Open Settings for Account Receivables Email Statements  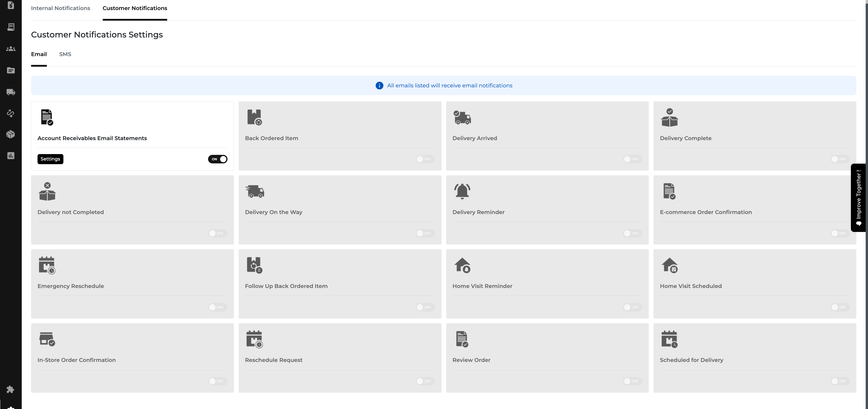pos(50,159)
